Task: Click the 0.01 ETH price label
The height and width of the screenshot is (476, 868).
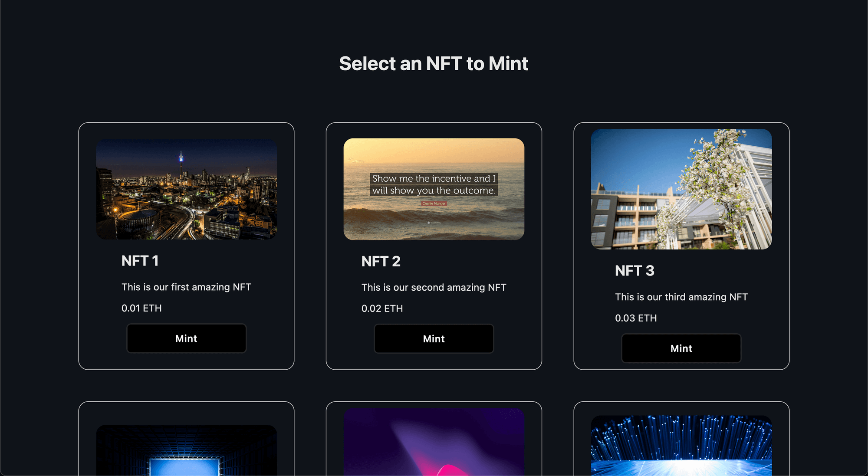Action: point(141,308)
